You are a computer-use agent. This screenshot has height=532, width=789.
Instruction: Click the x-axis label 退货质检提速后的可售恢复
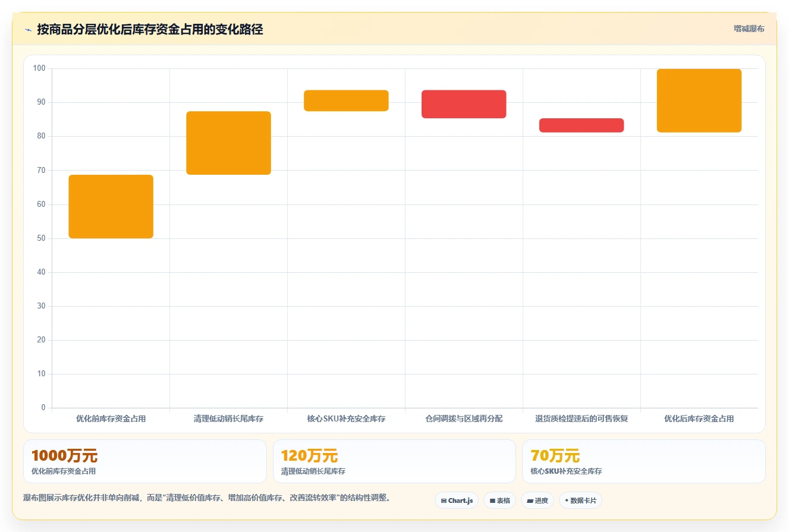581,418
